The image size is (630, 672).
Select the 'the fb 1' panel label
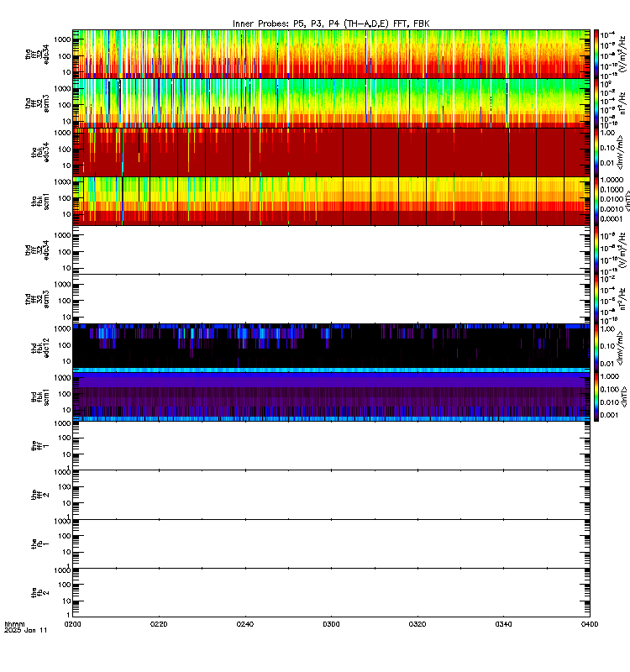click(x=40, y=543)
